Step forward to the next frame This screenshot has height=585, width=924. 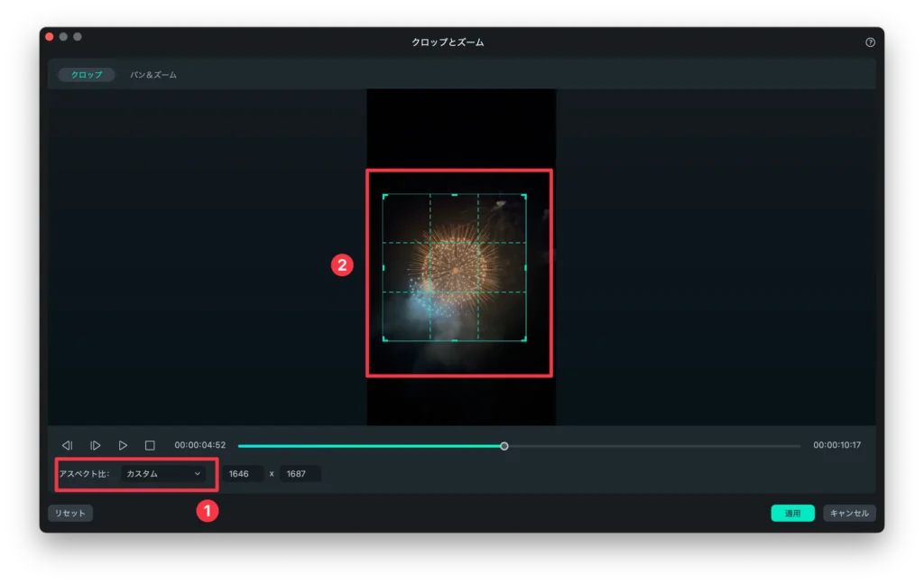coord(95,445)
